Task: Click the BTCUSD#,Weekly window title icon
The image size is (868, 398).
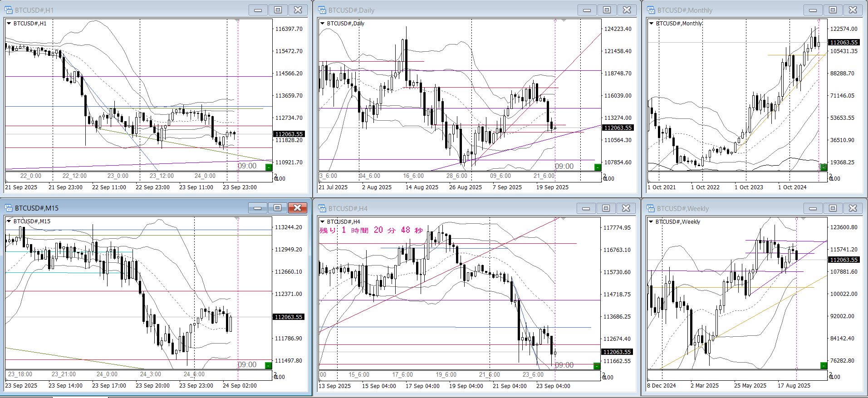Action: coord(651,208)
